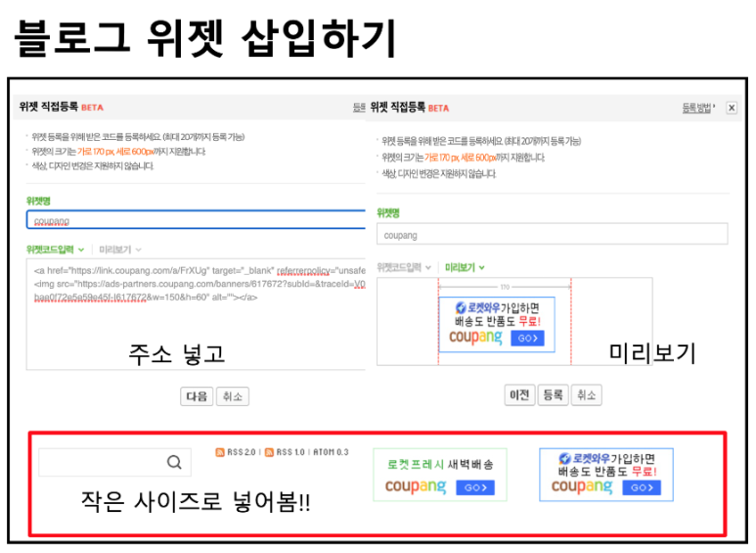Open the ATOM 0.3 feed link
Viewport: 756px width, 553px height.
331,452
